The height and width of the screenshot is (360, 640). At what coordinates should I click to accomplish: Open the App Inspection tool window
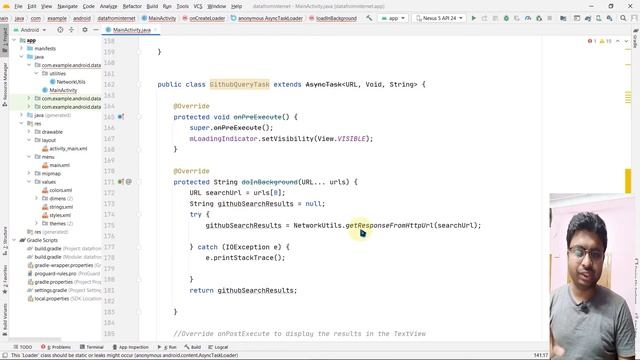pyautogui.click(x=130, y=347)
